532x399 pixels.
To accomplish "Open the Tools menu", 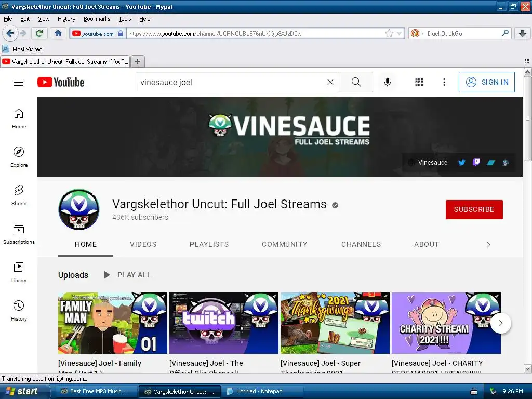I will tap(125, 19).
